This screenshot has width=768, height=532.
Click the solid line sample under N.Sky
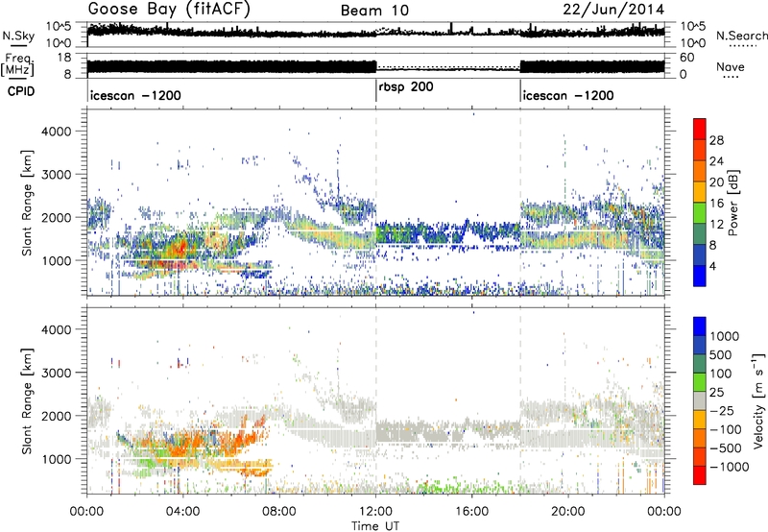pos(18,45)
